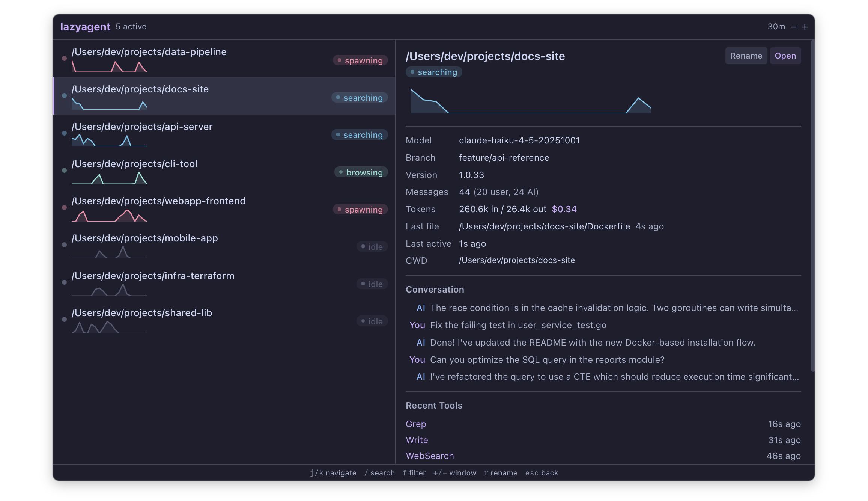
Task: Open the docs-site session with Open
Action: pyautogui.click(x=785, y=56)
